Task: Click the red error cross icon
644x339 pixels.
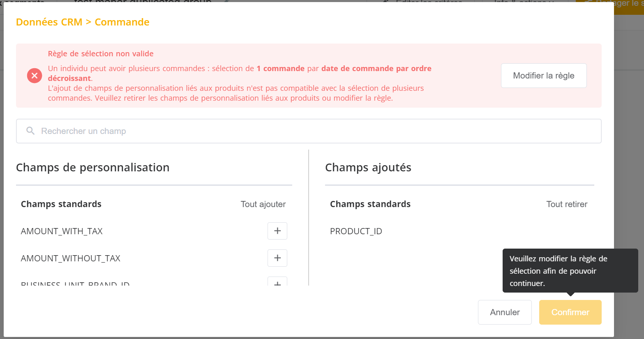Action: 35,76
